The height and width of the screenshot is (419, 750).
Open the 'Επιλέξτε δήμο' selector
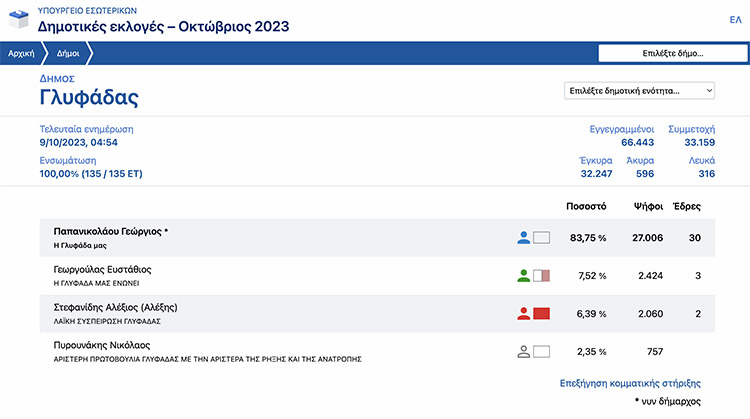(x=672, y=53)
